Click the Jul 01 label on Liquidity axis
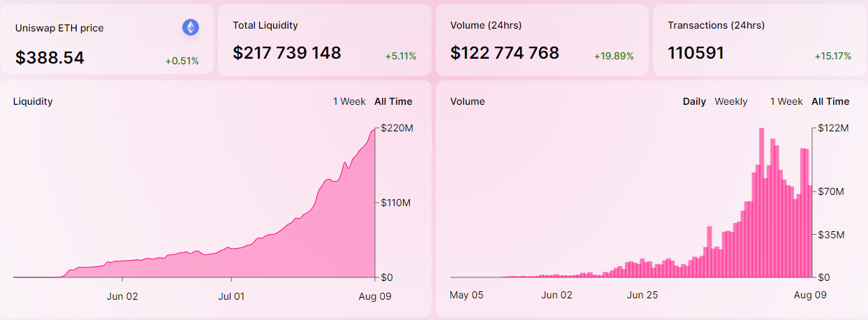The width and height of the screenshot is (868, 320). (231, 296)
